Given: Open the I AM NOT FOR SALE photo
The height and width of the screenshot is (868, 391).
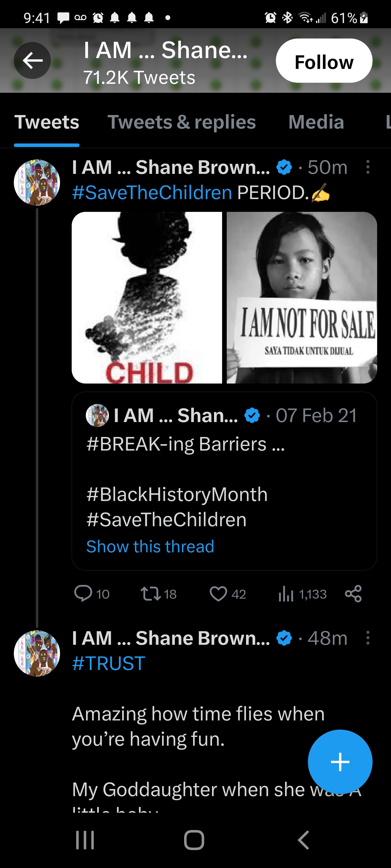Looking at the screenshot, I should click(x=302, y=298).
